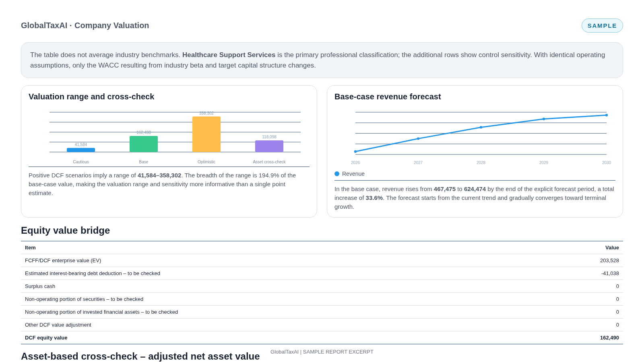This screenshot has height=362, width=644.
Task: Click the bold total 162,490
Action: click(x=609, y=338)
